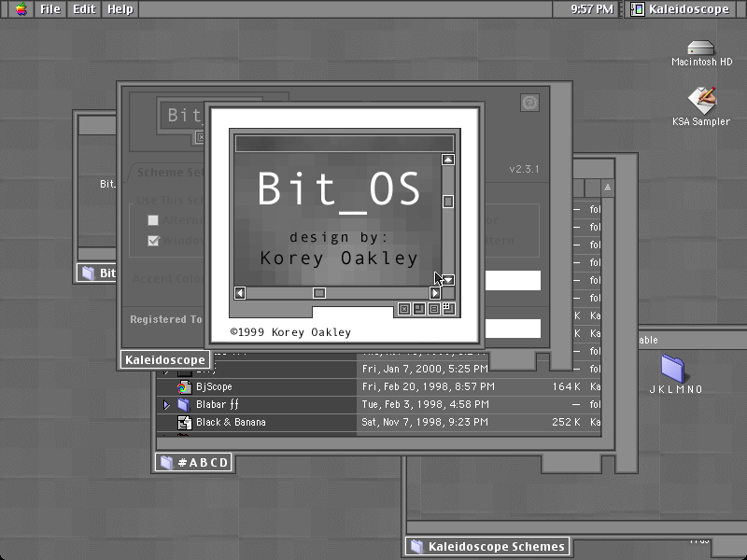The image size is (747, 560).
Task: Click the # A B C D window title tab
Action: point(193,462)
